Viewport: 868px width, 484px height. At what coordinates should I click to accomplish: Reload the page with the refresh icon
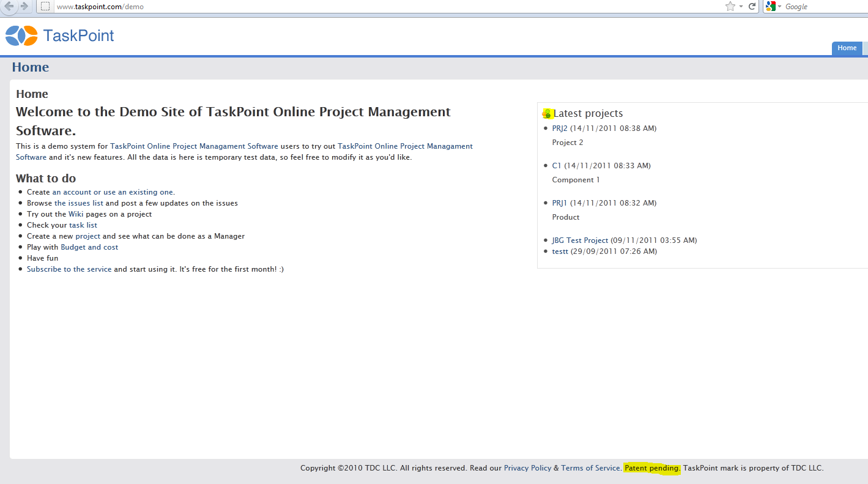pos(752,6)
